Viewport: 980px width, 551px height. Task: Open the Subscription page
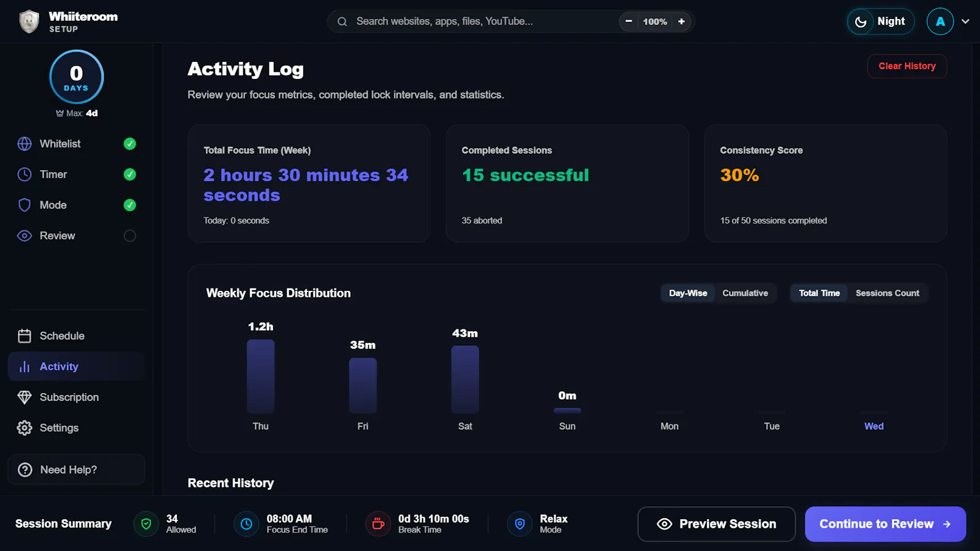[77, 397]
